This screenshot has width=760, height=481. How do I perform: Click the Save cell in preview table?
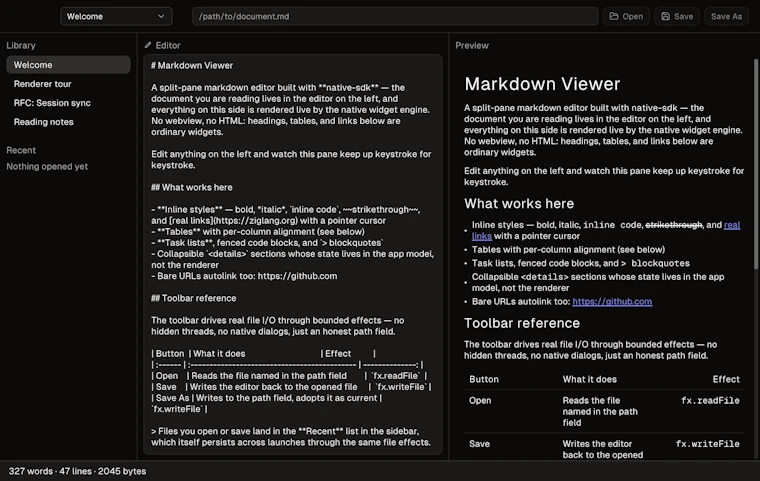(479, 444)
